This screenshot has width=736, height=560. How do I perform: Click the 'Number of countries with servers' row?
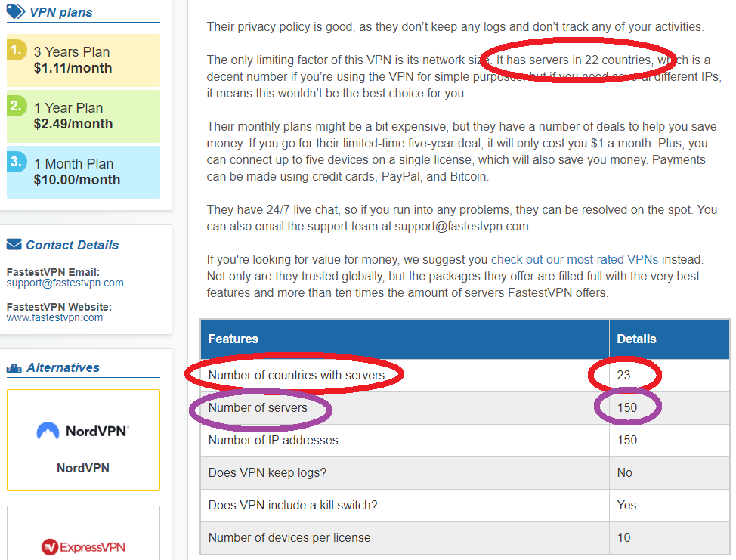[x=296, y=375]
